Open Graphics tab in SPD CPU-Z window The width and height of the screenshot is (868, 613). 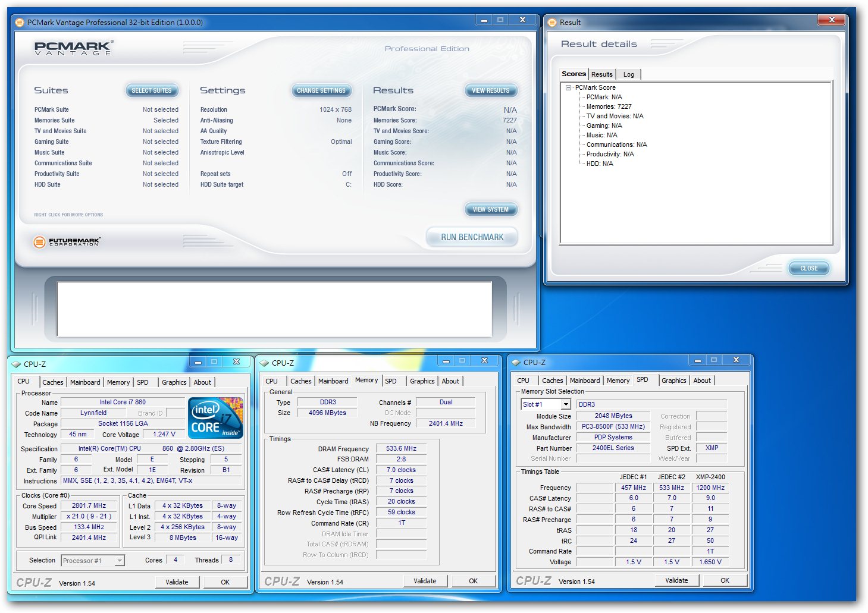pos(673,381)
